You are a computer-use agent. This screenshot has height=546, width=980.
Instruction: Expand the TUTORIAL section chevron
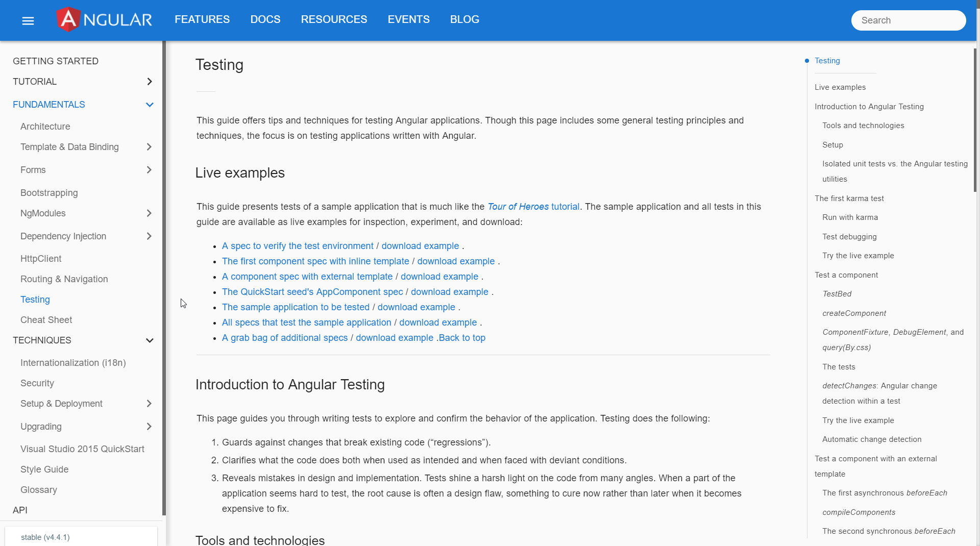(150, 82)
